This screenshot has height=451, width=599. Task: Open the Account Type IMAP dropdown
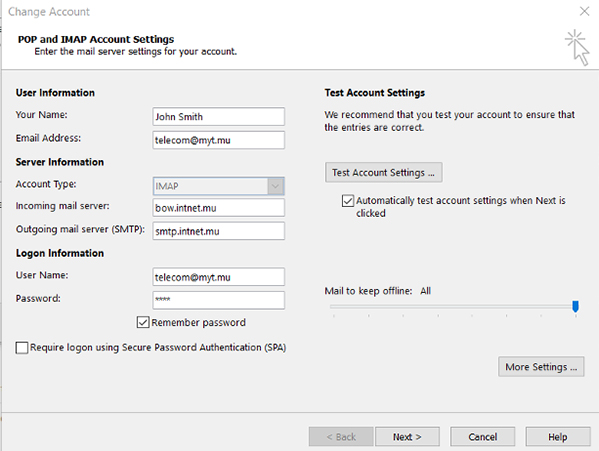tap(219, 186)
